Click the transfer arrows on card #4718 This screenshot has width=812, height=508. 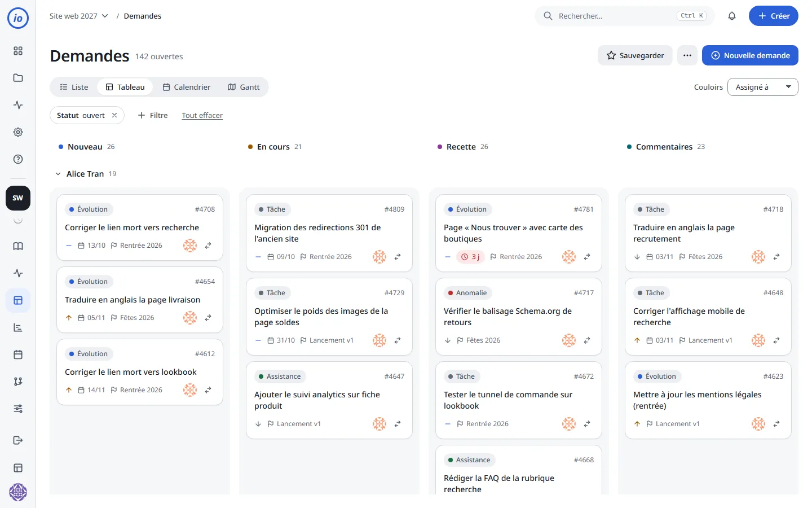point(776,257)
